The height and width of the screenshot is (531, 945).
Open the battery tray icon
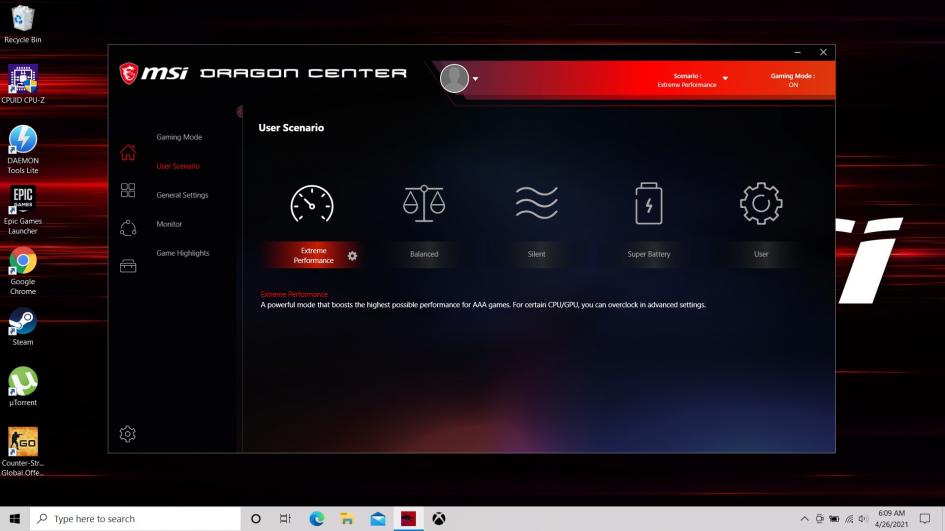834,519
